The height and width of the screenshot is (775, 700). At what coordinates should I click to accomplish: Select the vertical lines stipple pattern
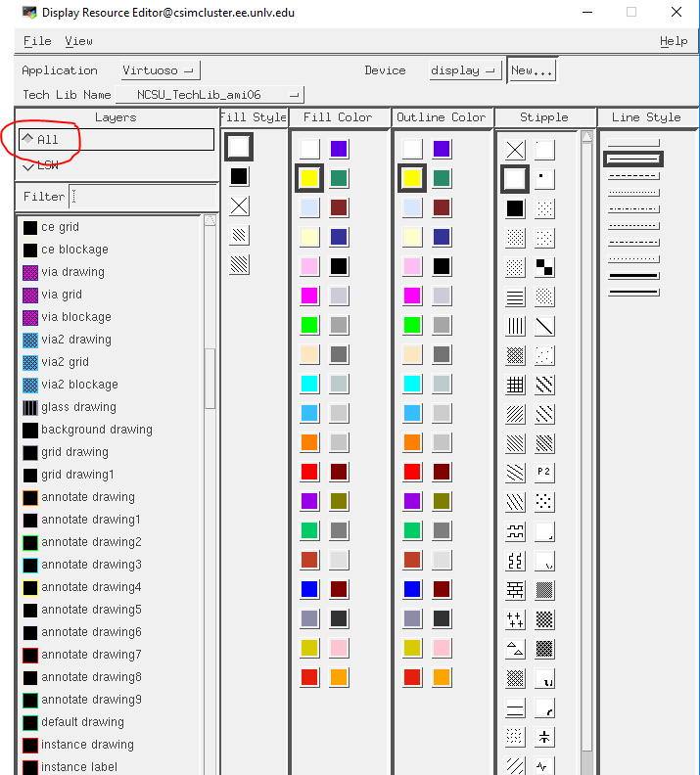[515, 326]
